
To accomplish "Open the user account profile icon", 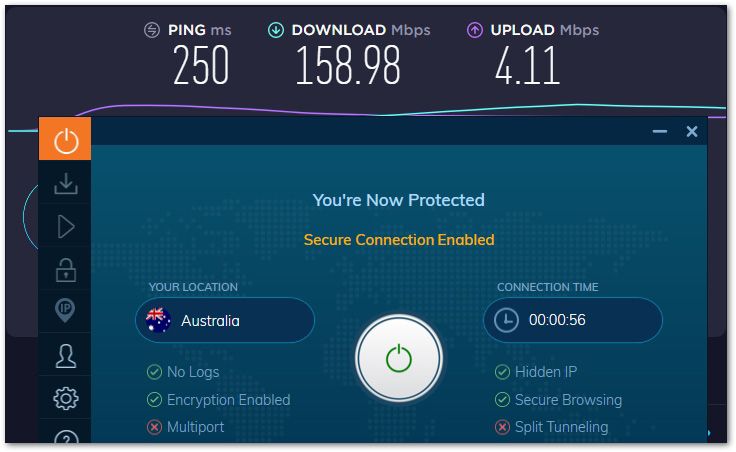I will [66, 356].
